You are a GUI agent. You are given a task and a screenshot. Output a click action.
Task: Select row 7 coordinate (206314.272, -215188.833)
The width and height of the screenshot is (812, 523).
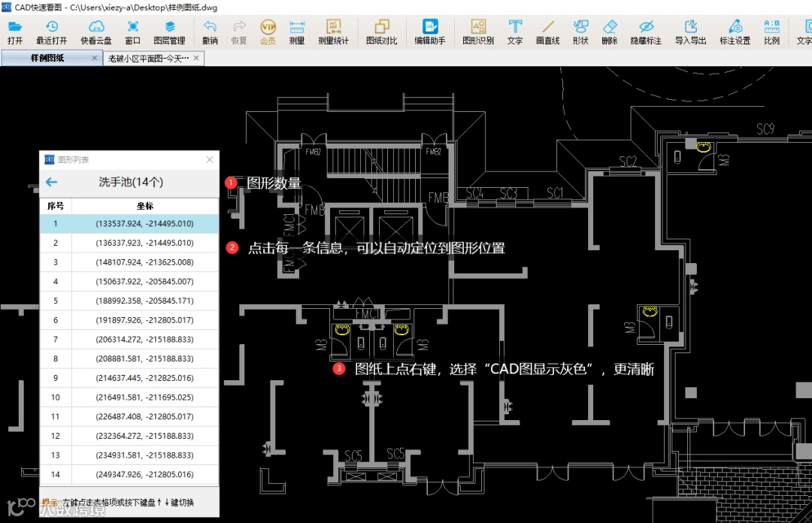144,339
